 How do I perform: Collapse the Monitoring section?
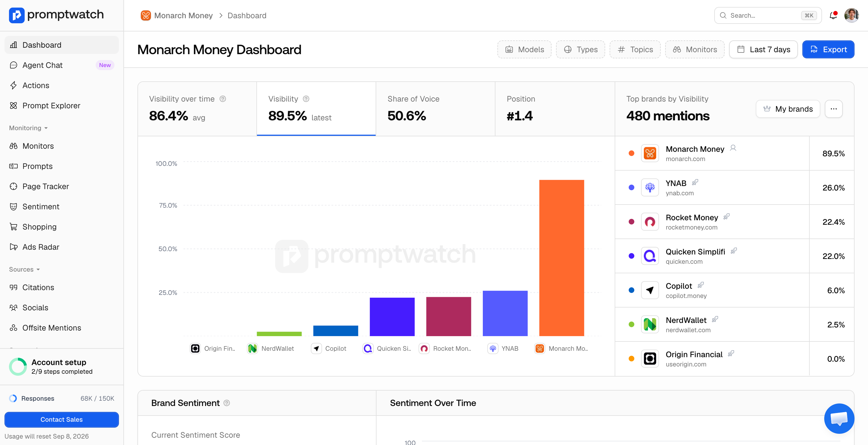coord(28,128)
